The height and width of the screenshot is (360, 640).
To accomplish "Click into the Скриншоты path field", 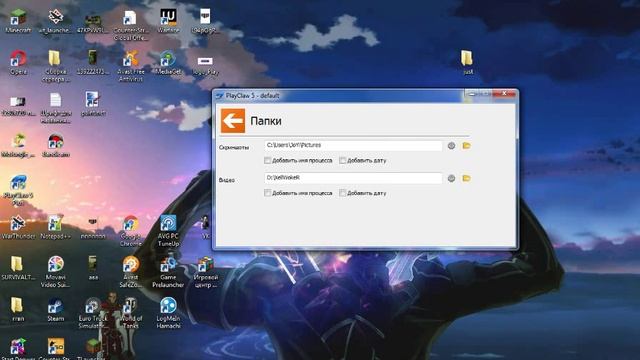I will (353, 146).
